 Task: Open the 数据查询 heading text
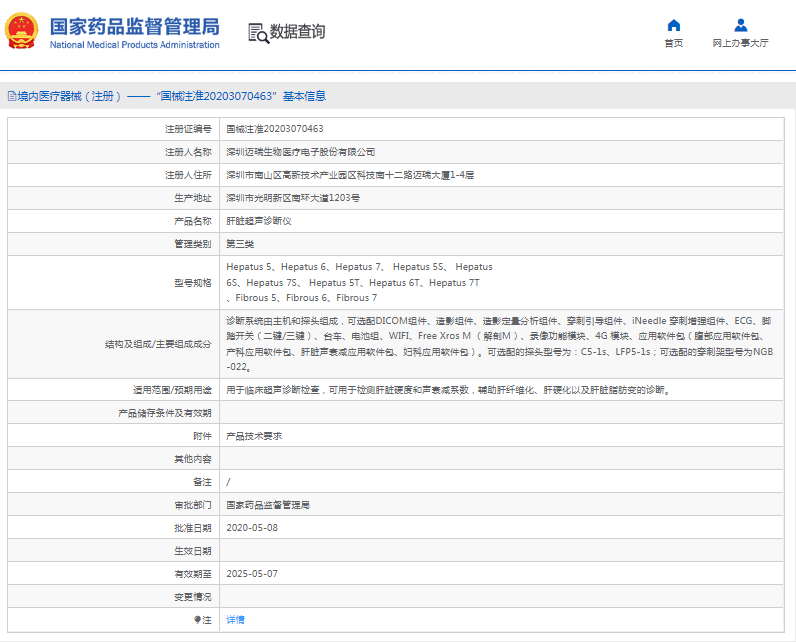tap(298, 32)
